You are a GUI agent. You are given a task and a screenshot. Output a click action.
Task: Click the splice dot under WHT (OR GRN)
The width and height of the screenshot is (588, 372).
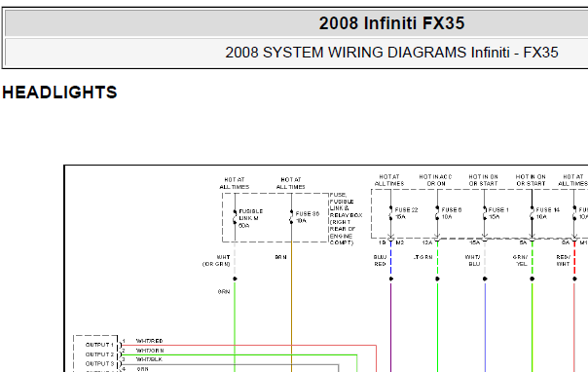[x=235, y=279]
